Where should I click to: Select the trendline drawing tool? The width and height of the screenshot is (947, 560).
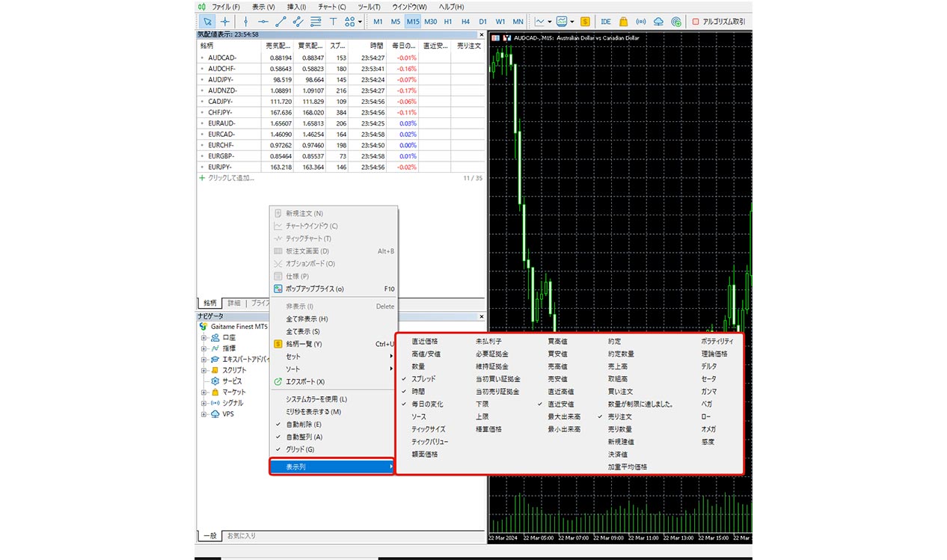tap(281, 22)
